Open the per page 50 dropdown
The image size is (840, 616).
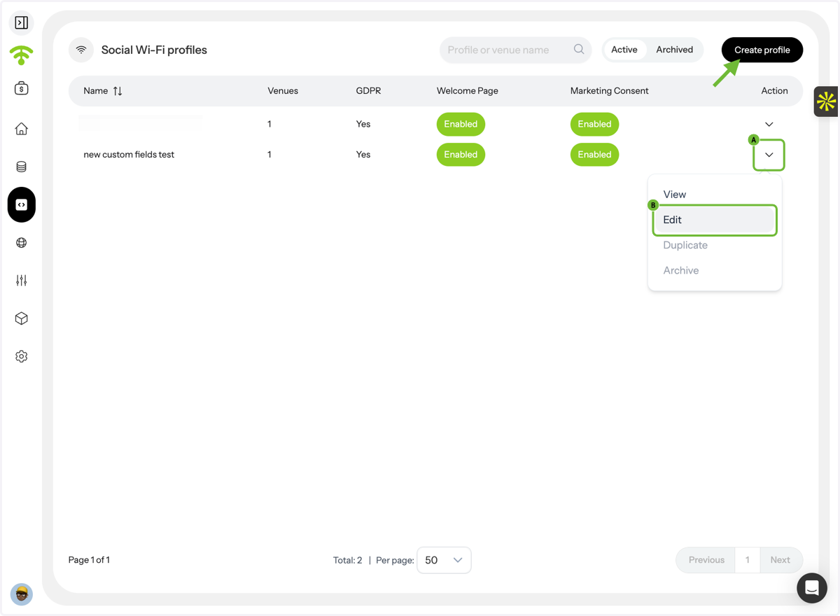coord(444,560)
